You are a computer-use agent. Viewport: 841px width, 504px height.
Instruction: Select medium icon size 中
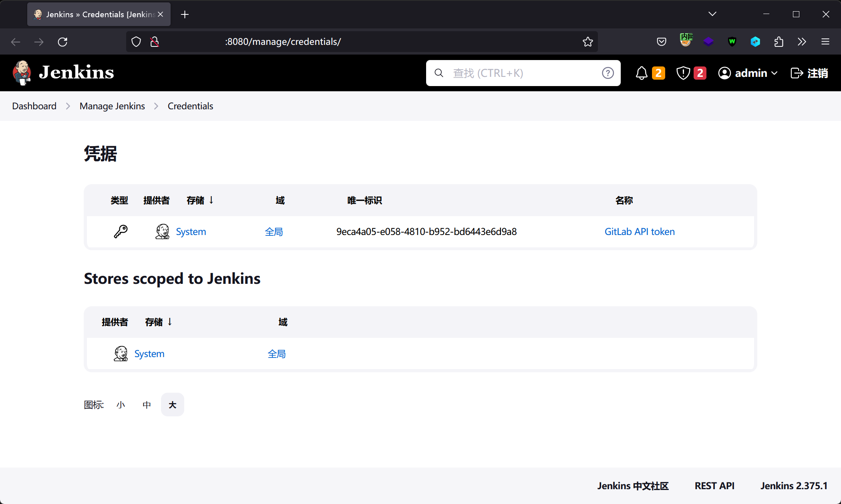(147, 405)
